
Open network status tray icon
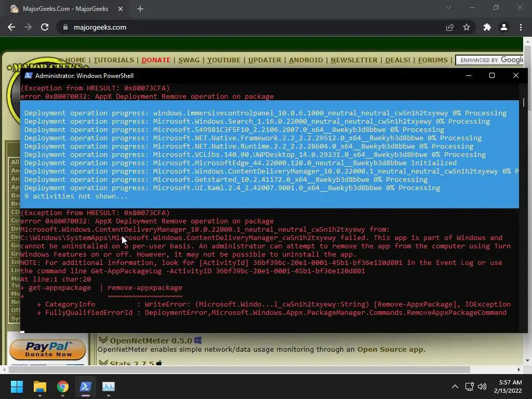pyautogui.click(x=470, y=387)
